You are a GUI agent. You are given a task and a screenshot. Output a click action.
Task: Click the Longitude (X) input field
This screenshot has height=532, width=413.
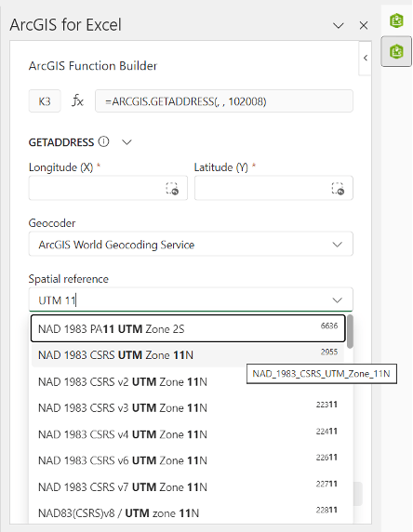pyautogui.click(x=108, y=188)
